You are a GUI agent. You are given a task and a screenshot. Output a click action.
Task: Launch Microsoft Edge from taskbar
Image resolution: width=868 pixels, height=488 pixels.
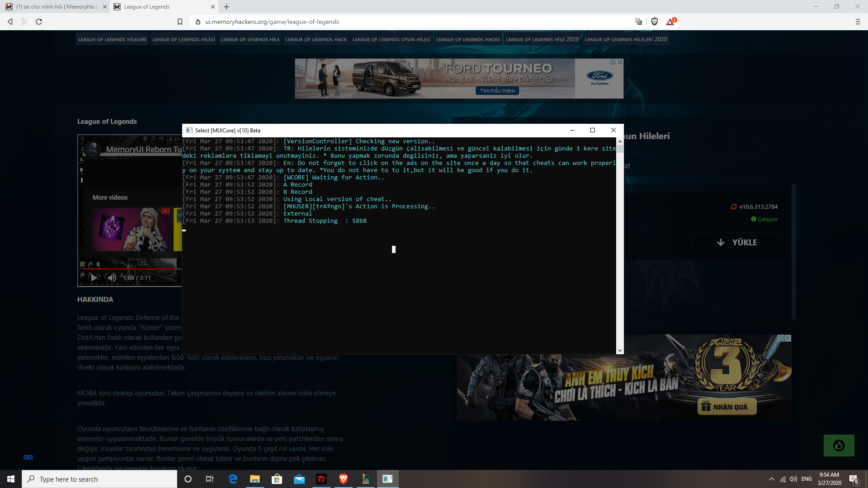[233, 479]
